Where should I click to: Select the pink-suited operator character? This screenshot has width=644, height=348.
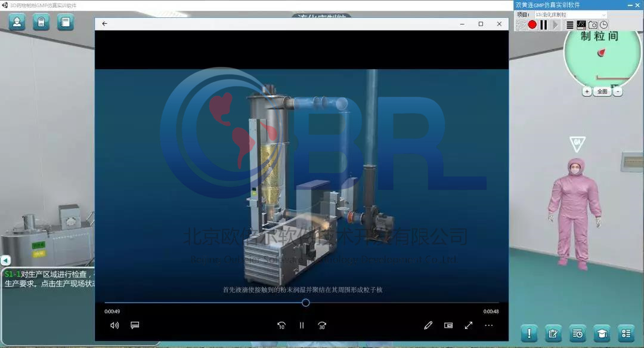tap(574, 214)
